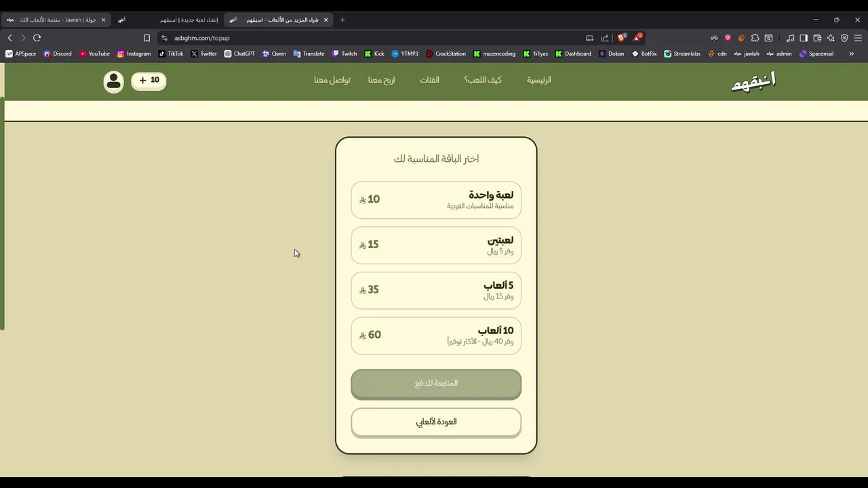Screen dimensions: 868x488
Task: Open the كيف اللعب؟ navigation link
Action: pos(483,80)
